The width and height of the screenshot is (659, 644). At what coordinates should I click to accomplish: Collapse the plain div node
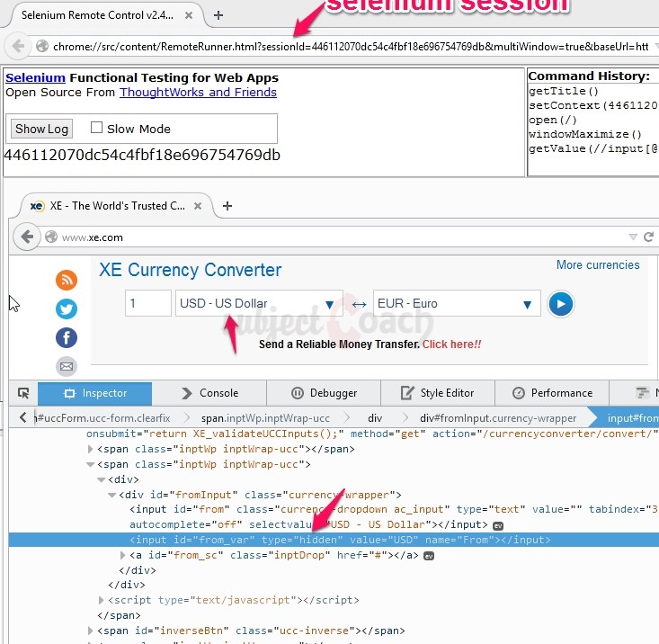(x=101, y=479)
